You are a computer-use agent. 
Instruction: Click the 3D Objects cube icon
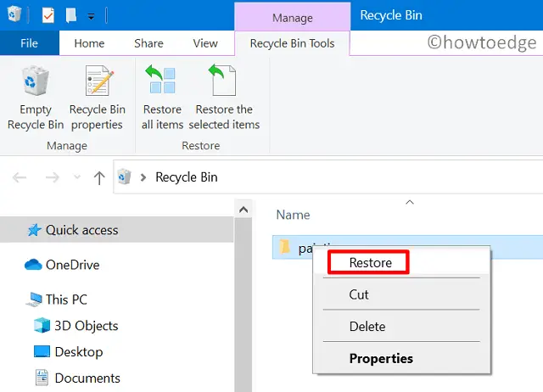tap(42, 326)
